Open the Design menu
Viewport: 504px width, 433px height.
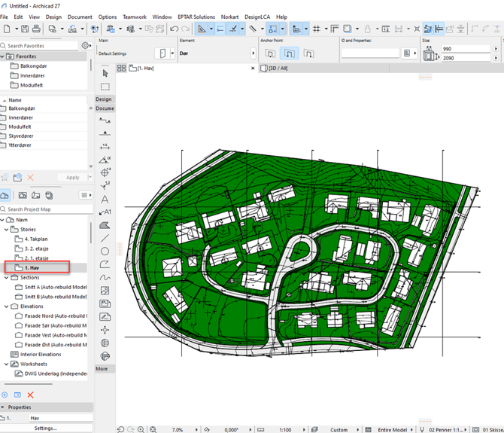pyautogui.click(x=53, y=17)
